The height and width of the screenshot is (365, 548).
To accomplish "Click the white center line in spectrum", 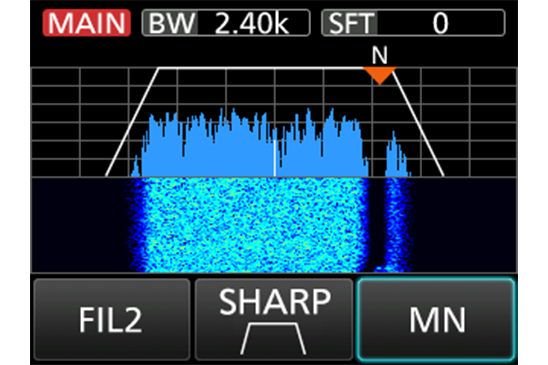I will click(x=275, y=158).
